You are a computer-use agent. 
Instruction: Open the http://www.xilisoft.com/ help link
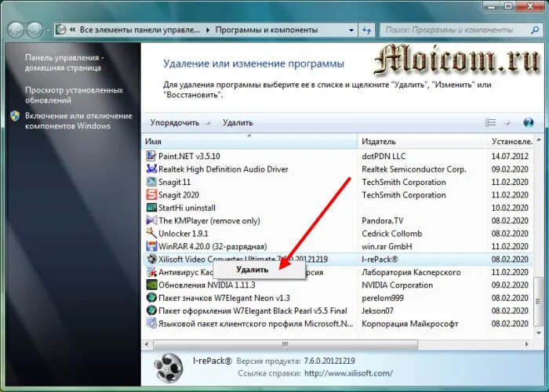point(348,373)
